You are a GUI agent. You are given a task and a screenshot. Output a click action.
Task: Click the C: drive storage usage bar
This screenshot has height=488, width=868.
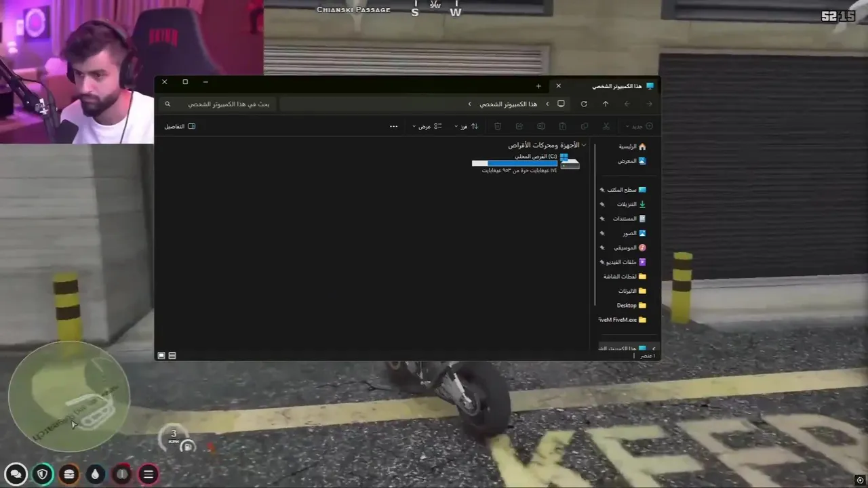click(514, 163)
